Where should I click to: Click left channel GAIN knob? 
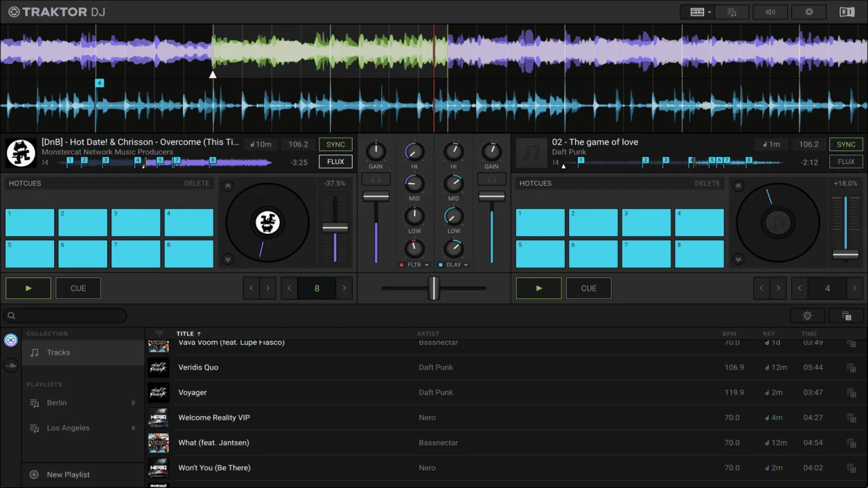pyautogui.click(x=376, y=151)
